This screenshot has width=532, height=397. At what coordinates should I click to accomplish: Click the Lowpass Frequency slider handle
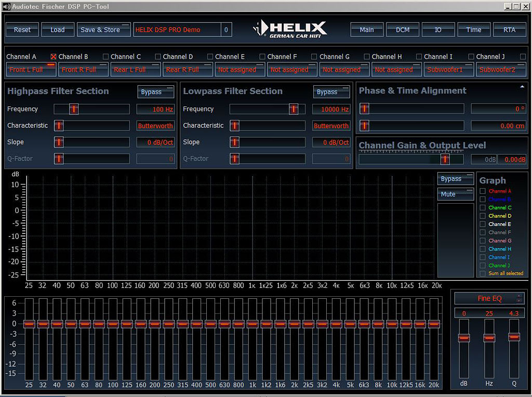294,109
